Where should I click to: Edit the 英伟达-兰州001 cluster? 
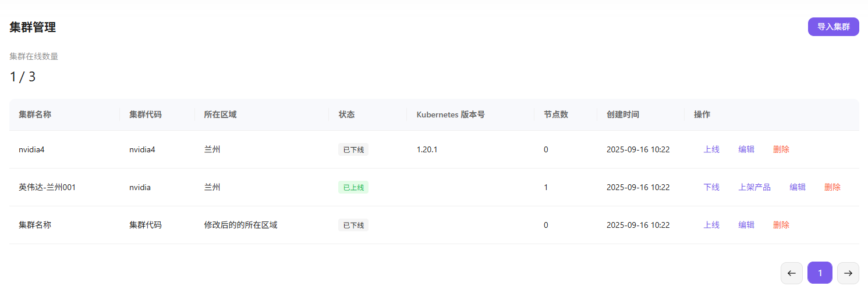pos(798,187)
